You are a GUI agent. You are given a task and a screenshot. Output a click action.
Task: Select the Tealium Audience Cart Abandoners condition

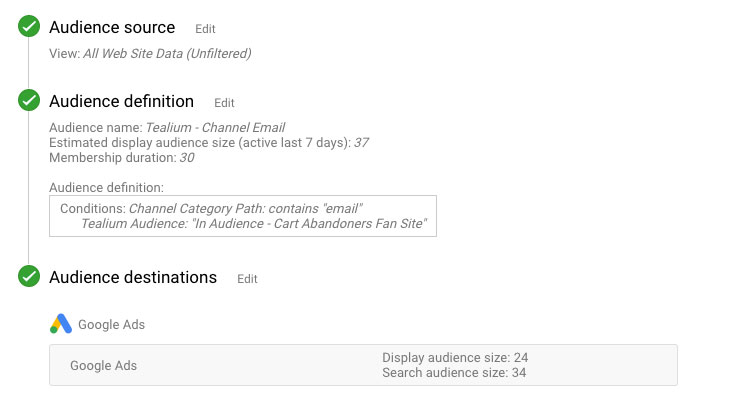pyautogui.click(x=254, y=223)
